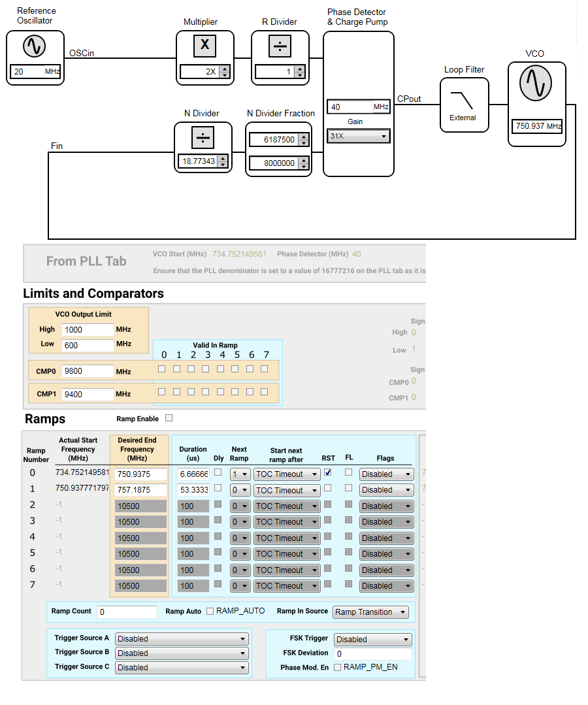Open ramp 0 TOC Timeout dropdown

pyautogui.click(x=287, y=474)
